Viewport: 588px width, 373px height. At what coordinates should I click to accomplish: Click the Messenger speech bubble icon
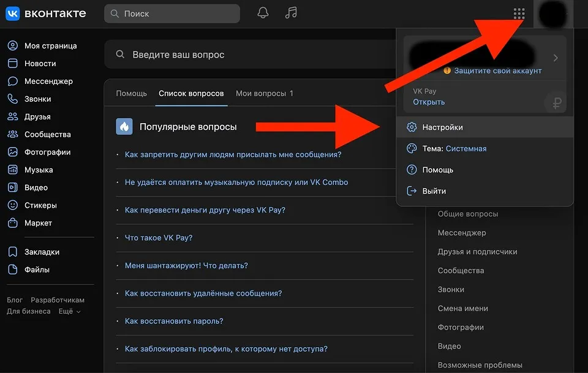point(13,81)
